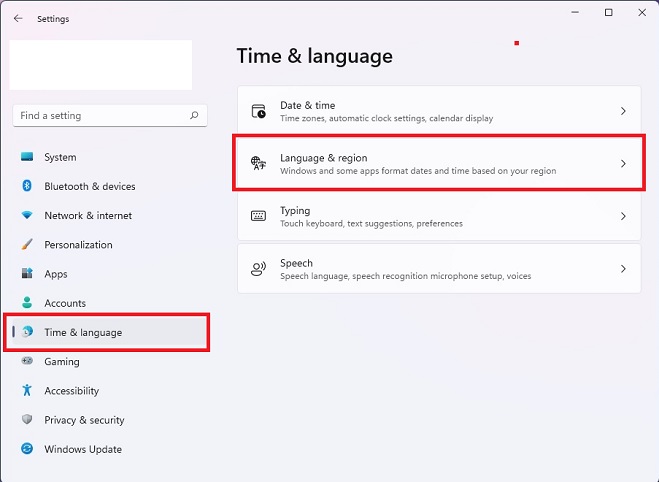This screenshot has width=659, height=482.
Task: Click the Find a setting search box
Action: tap(110, 116)
